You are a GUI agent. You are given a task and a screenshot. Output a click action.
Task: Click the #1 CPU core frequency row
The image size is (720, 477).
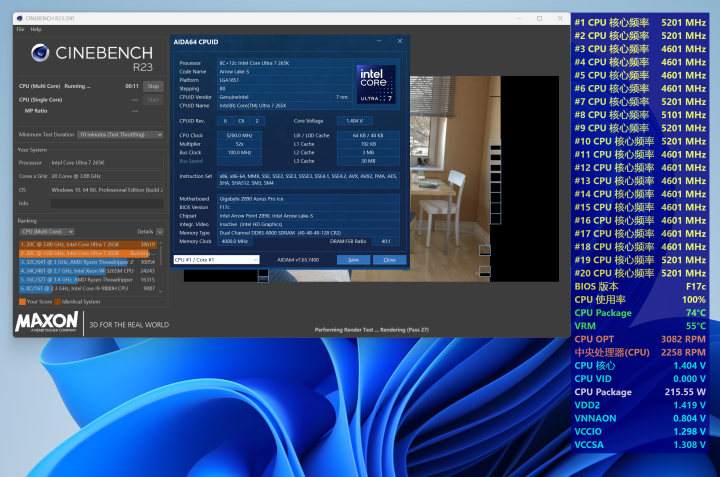[640, 22]
